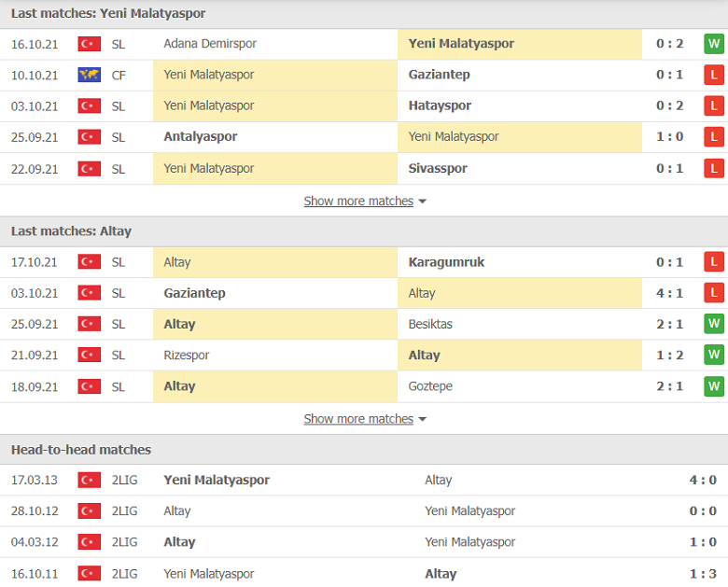
Task: Open Adana Demirspor team name
Action: [x=210, y=44]
